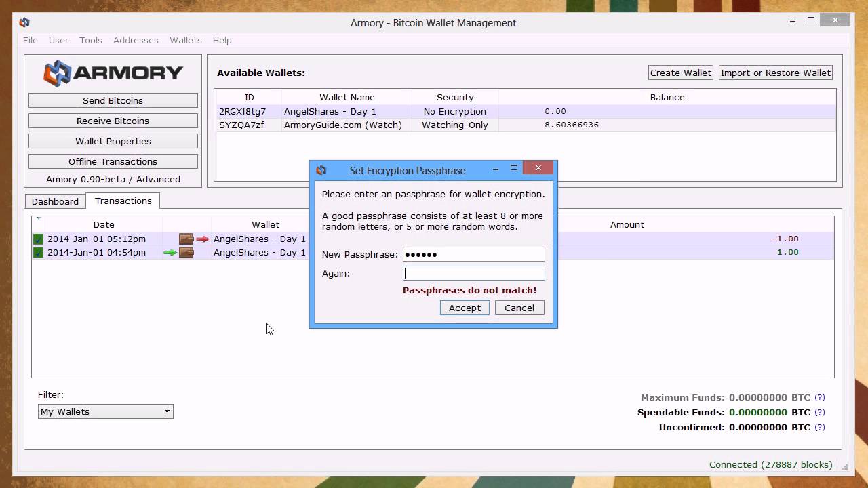This screenshot has height=488, width=868.
Task: Minimize the passphrase dialog window
Action: (x=496, y=168)
